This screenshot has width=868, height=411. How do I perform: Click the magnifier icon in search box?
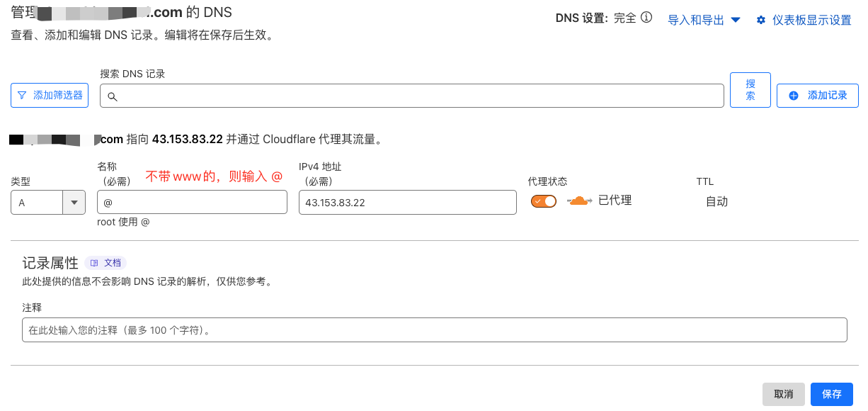click(x=112, y=96)
